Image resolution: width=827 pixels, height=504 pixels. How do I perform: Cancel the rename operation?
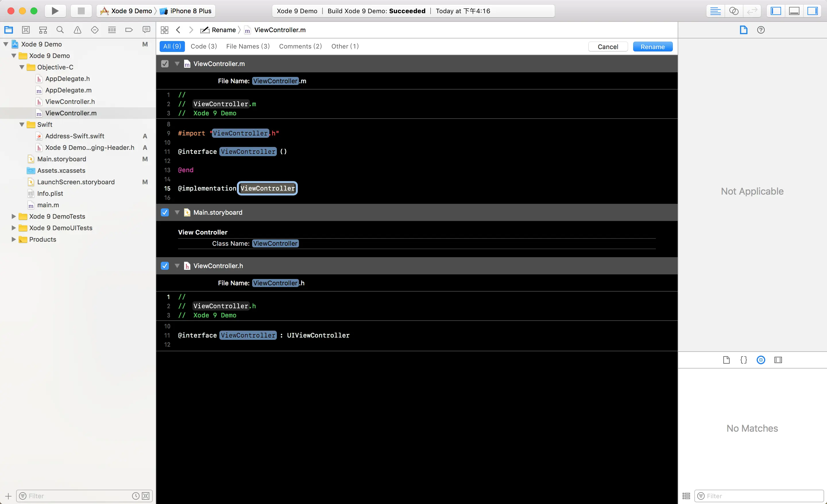click(608, 47)
